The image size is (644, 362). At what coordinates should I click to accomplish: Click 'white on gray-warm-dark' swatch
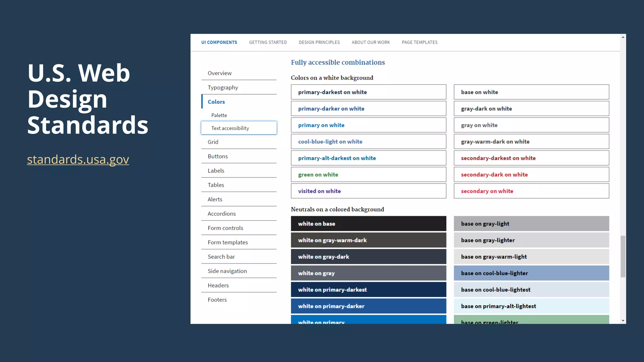coord(369,240)
